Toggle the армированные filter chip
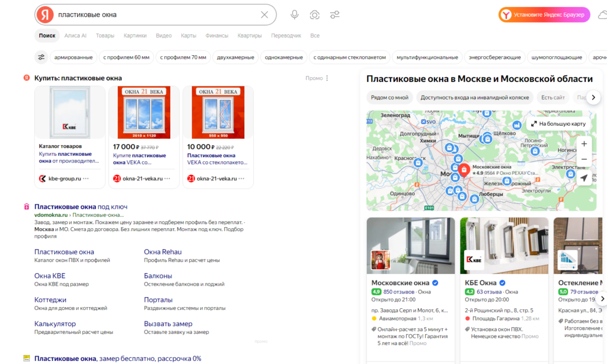Screen dimensions: 607x364 coord(74,58)
